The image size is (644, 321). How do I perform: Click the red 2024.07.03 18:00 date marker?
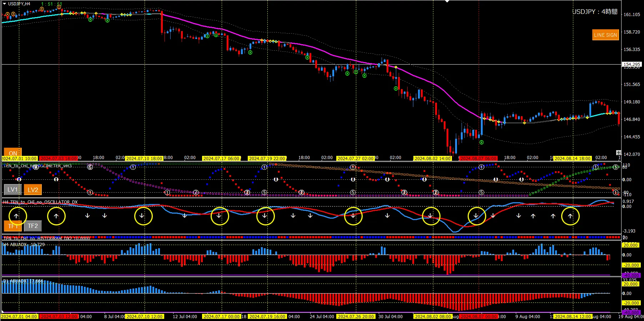click(x=59, y=158)
